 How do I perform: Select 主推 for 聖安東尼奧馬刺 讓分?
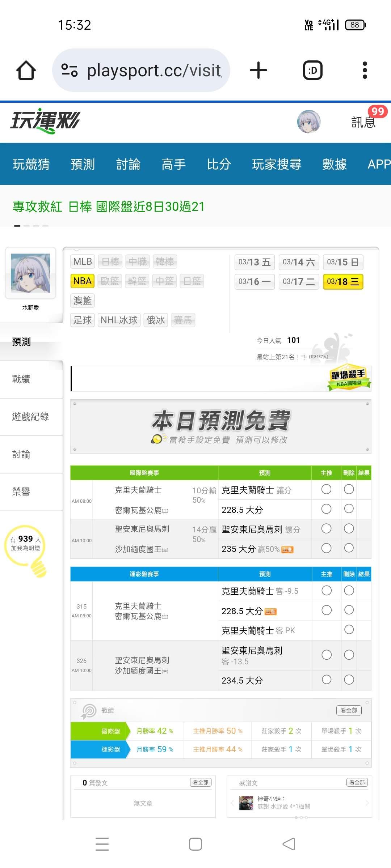(x=326, y=529)
